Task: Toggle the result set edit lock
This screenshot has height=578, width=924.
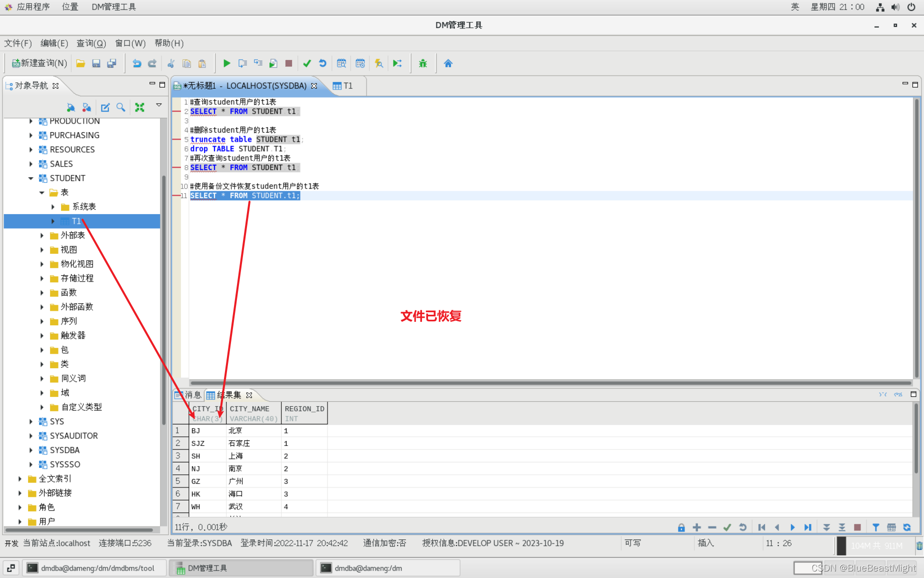Action: 681,527
